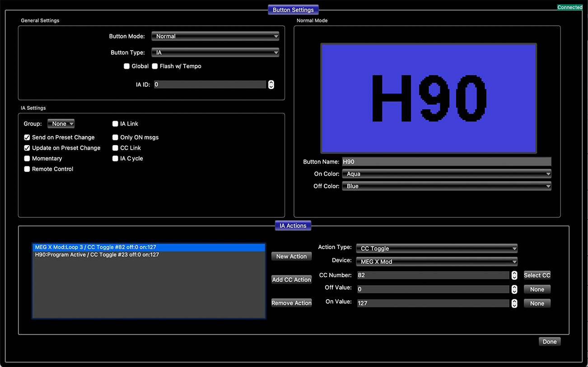
Task: Click the Select CC button
Action: 537,275
